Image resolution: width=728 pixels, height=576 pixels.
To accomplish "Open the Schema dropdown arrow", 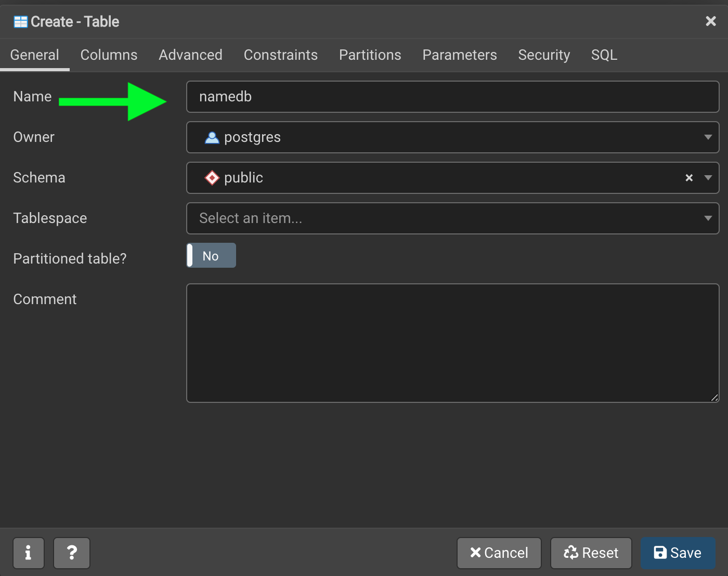I will (x=708, y=178).
